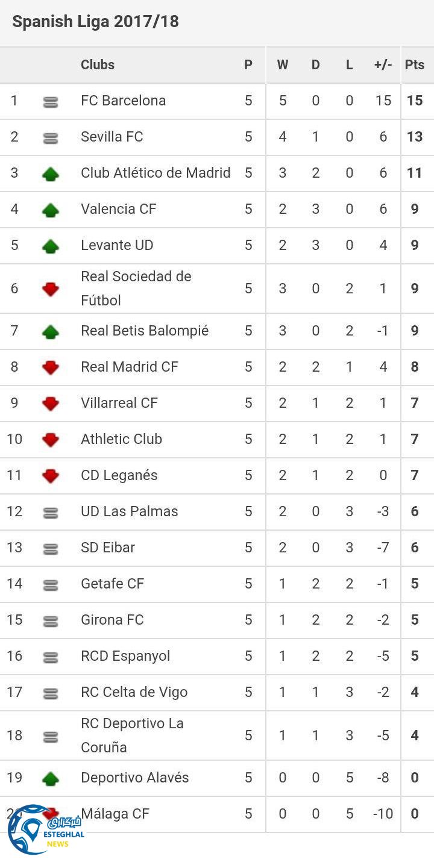Click the green up arrow beside Real Betis Balompié

point(51,332)
